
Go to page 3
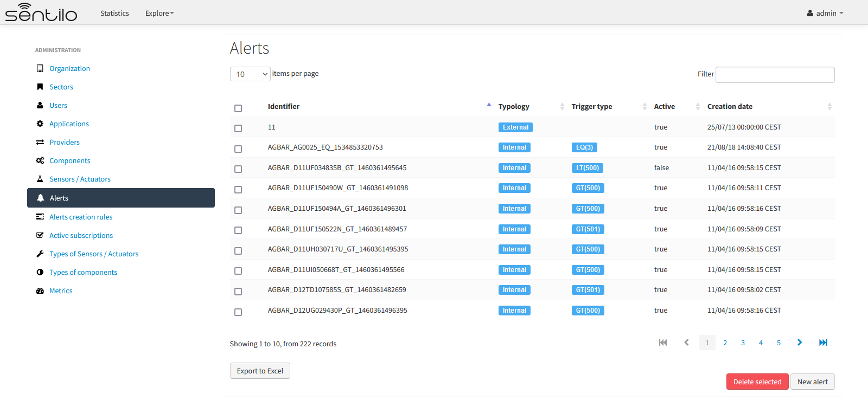click(x=743, y=343)
